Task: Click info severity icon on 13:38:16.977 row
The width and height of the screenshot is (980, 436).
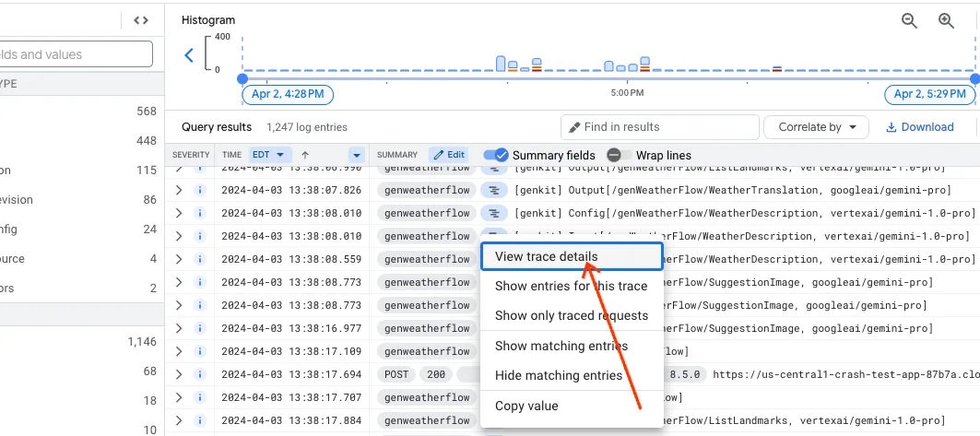Action: (200, 328)
